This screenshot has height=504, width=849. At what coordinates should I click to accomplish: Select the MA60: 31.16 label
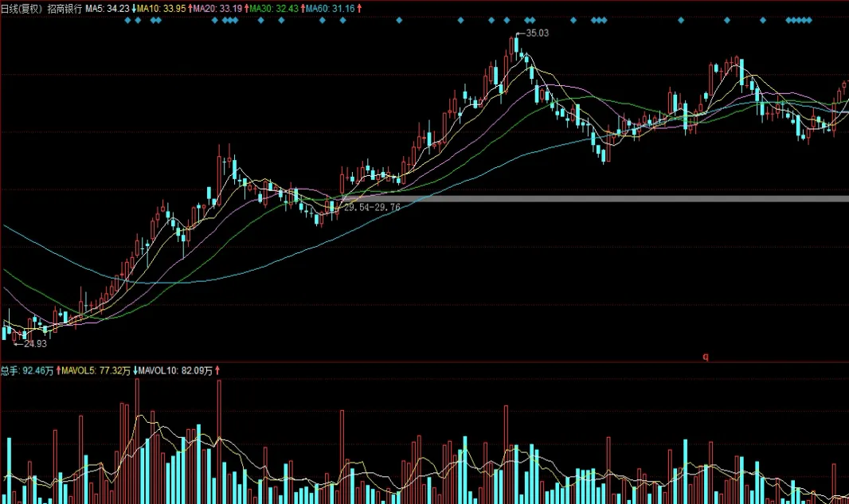[x=329, y=7]
